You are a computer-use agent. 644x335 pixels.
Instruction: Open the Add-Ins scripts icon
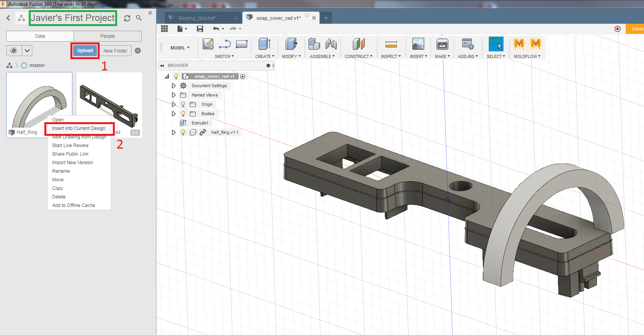pyautogui.click(x=468, y=44)
